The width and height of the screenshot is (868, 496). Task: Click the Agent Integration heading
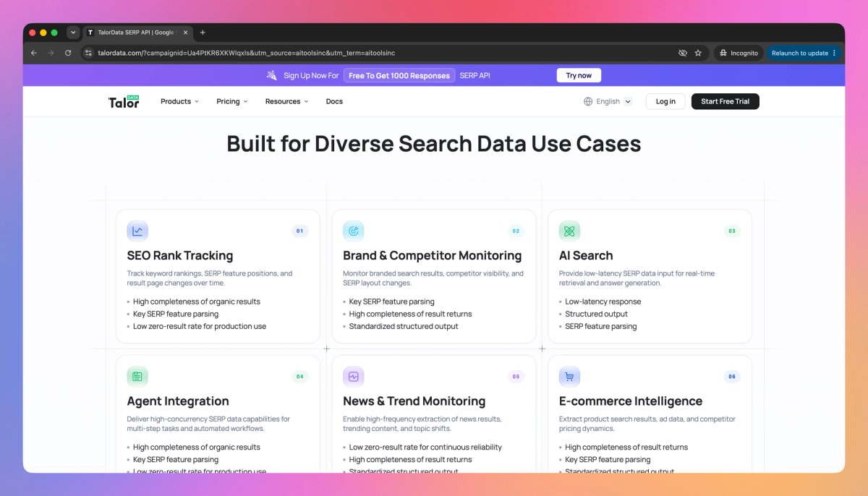(x=178, y=401)
